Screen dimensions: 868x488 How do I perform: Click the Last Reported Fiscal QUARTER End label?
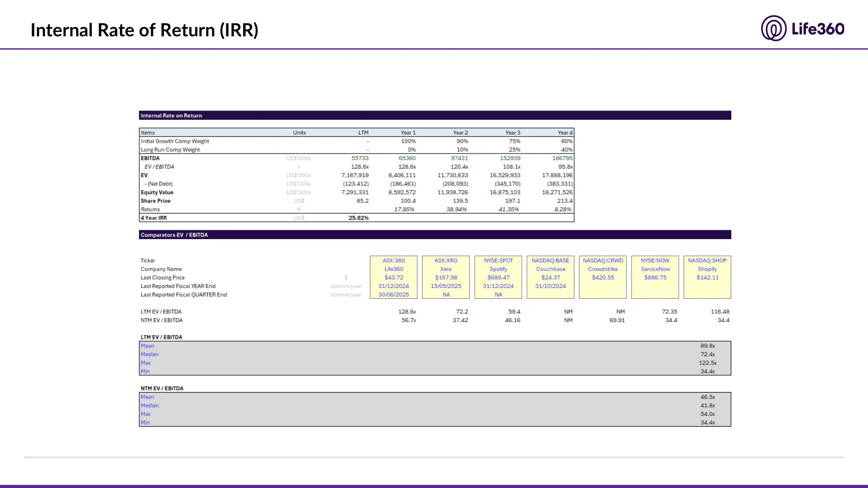[184, 295]
